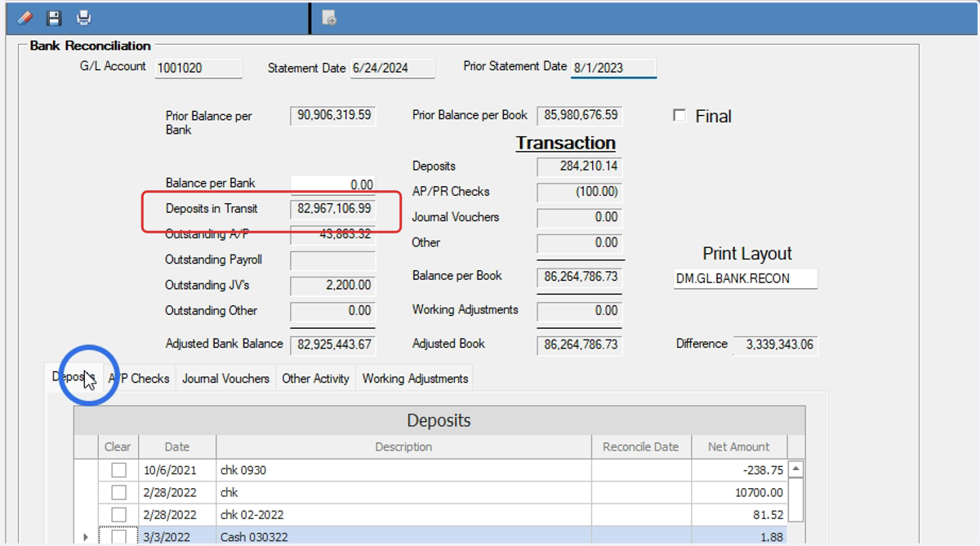Click the Print Layout field DM.GL.BANK.RECON
This screenshot has width=980, height=546.
746,278
